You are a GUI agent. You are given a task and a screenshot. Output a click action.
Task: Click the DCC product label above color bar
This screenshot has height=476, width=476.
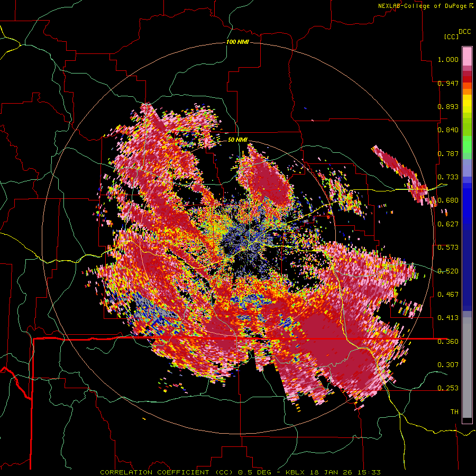[464, 32]
